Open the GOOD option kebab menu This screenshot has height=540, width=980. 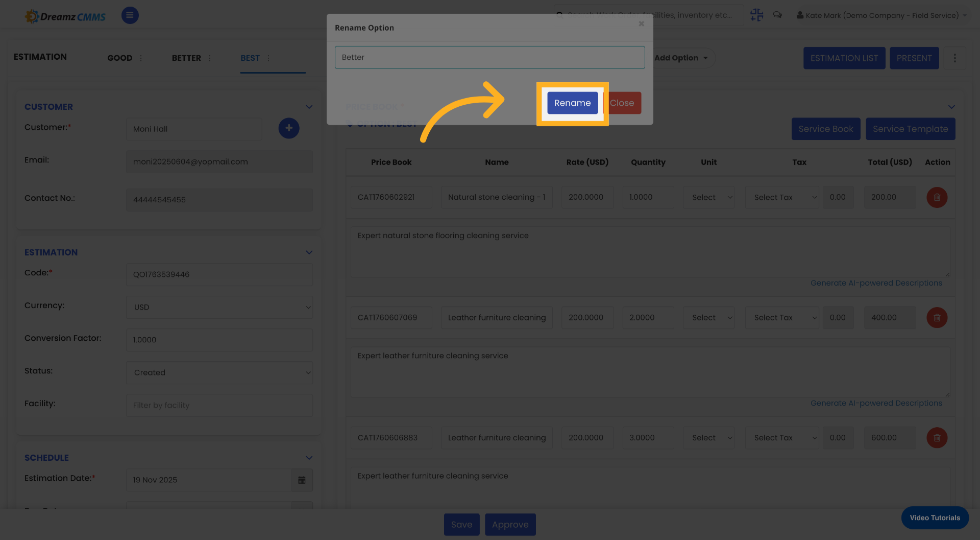141,58
